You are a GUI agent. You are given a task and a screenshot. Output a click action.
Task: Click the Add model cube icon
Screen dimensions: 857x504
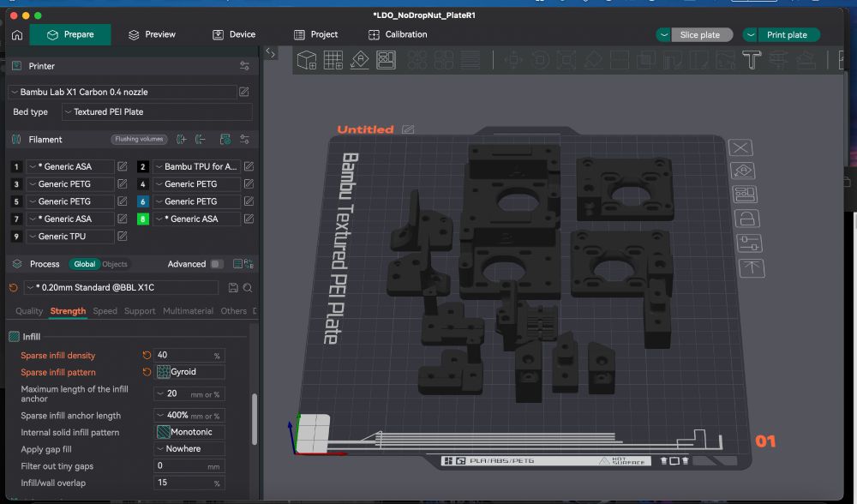[x=307, y=60]
